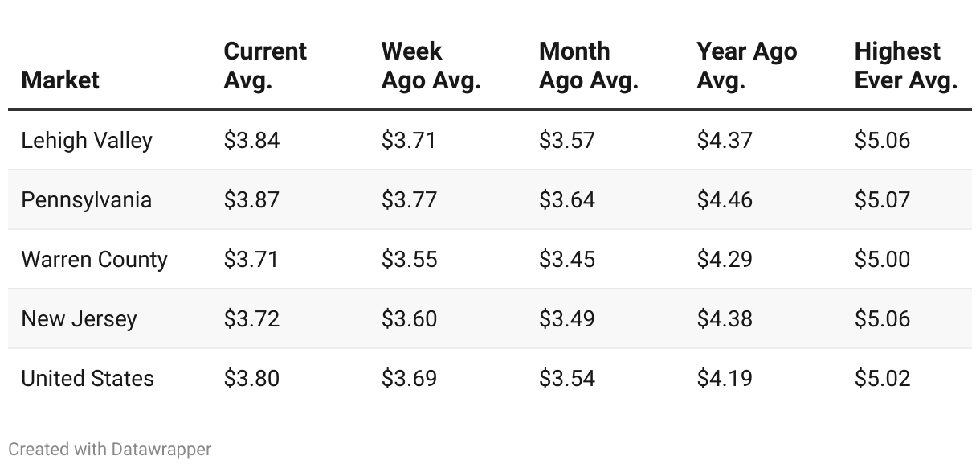Select the Lehigh Valley row label
980x468 pixels.
point(87,141)
